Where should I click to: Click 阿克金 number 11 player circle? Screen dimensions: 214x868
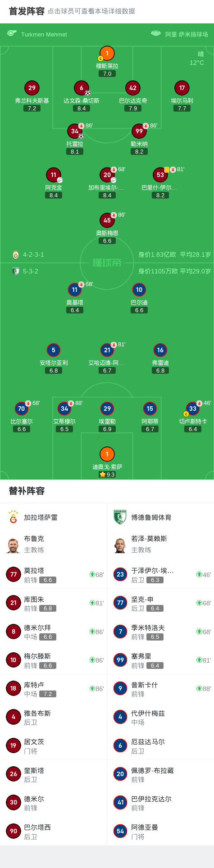point(54,175)
